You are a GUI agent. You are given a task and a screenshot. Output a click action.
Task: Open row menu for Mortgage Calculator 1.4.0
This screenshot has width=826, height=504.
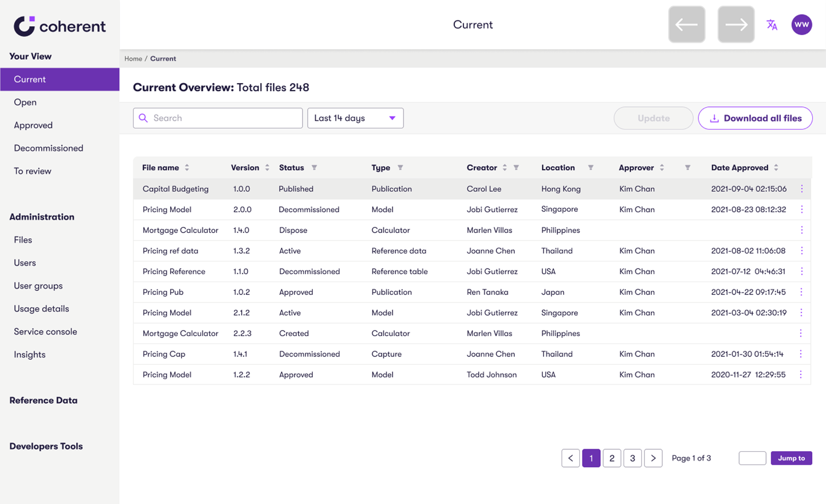[x=801, y=230]
